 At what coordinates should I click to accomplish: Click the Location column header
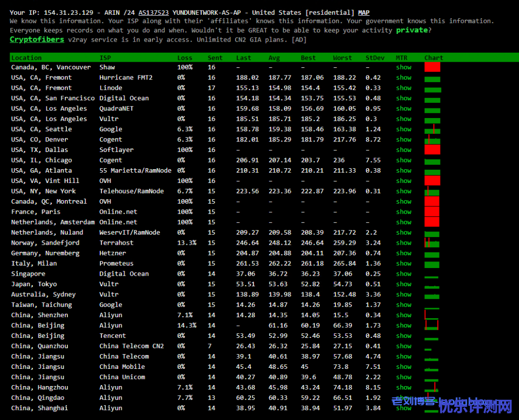[x=26, y=58]
